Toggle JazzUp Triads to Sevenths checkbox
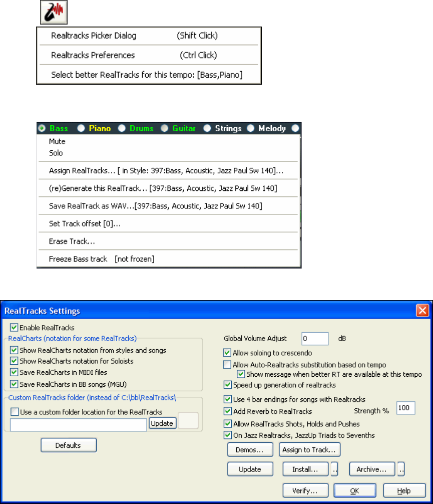433x504 pixels. (228, 435)
